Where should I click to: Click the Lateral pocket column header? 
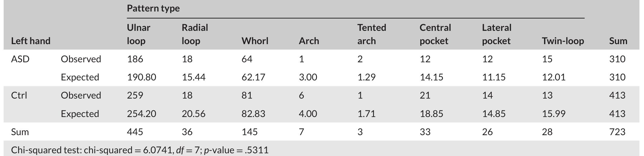pos(497,34)
